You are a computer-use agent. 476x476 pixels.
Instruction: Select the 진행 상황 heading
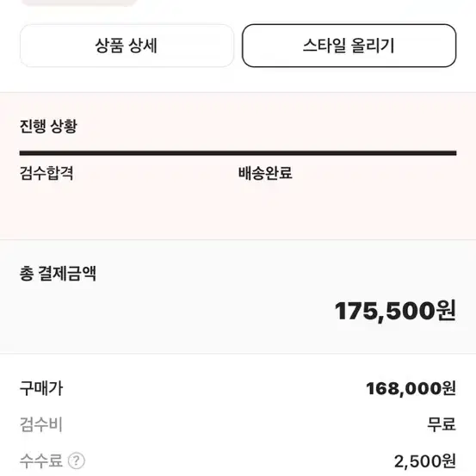click(x=48, y=127)
